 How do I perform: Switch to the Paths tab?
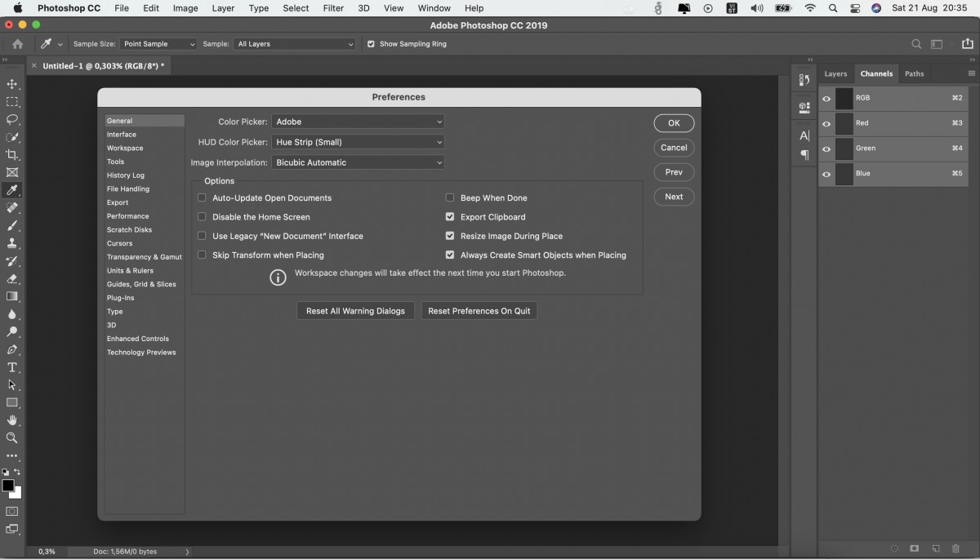(x=915, y=73)
